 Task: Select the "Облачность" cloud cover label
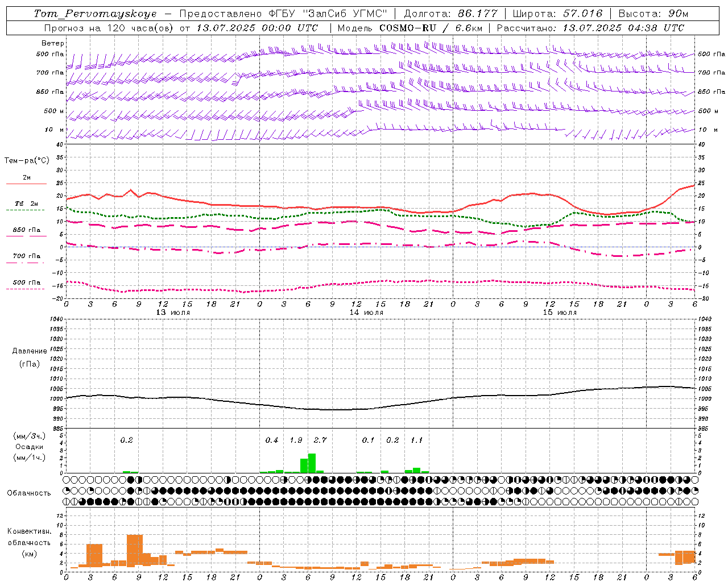click(x=29, y=493)
